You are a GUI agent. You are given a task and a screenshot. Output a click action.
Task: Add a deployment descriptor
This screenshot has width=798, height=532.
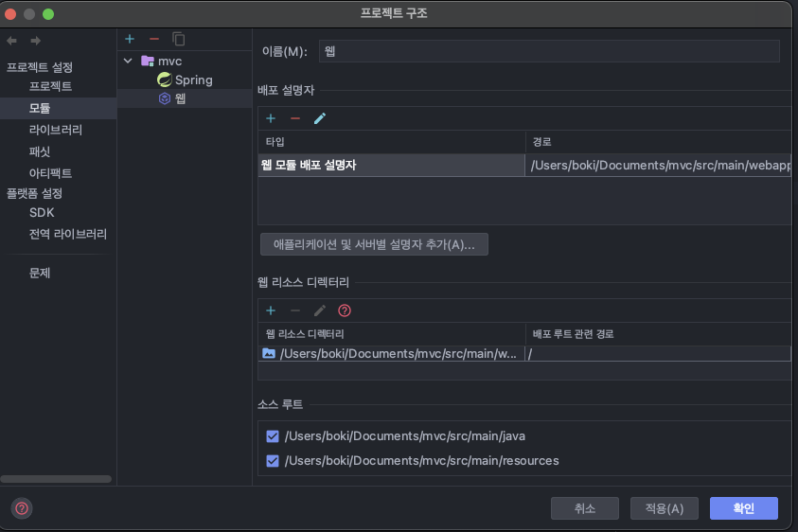[x=271, y=118]
